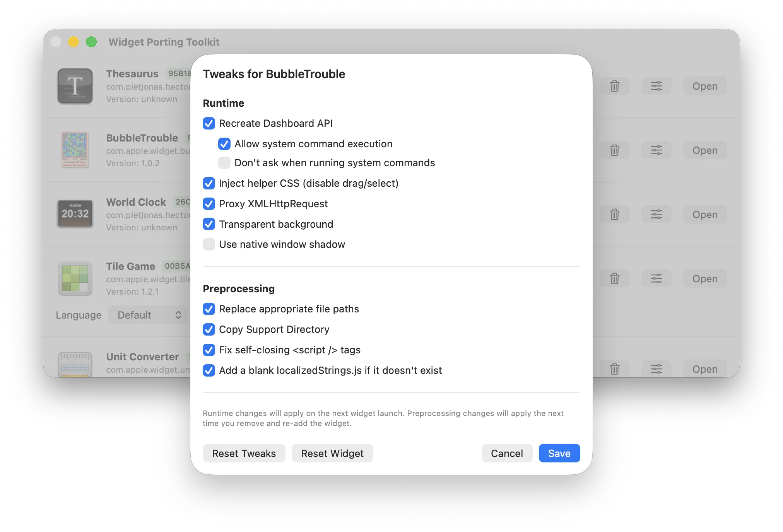Toggle Recreate Dashboard API checkbox
The height and width of the screenshot is (532, 783).
(209, 123)
